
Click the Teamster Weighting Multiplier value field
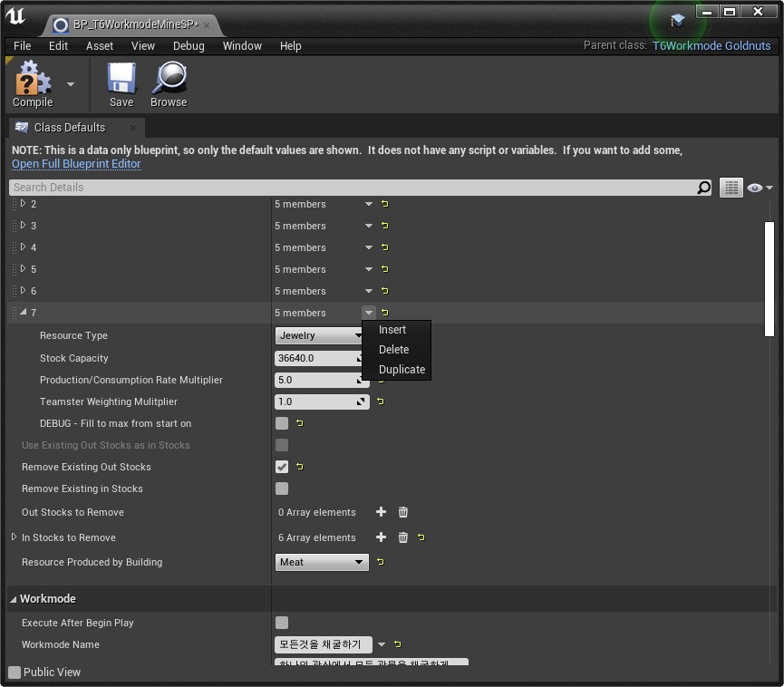click(x=322, y=402)
